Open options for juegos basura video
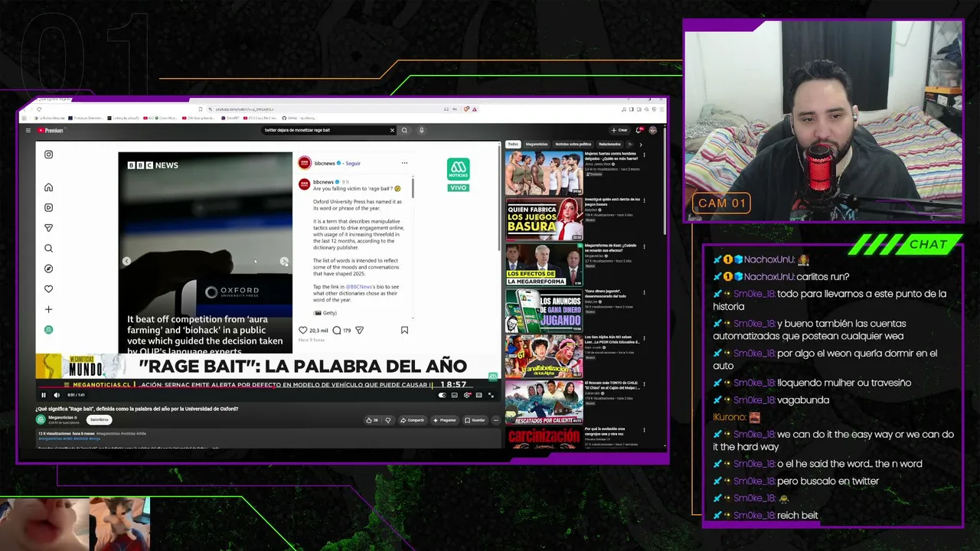The width and height of the screenshot is (980, 551). [x=644, y=201]
